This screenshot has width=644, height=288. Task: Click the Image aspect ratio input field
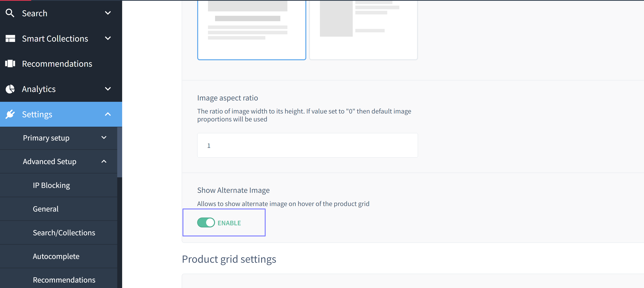coord(307,145)
